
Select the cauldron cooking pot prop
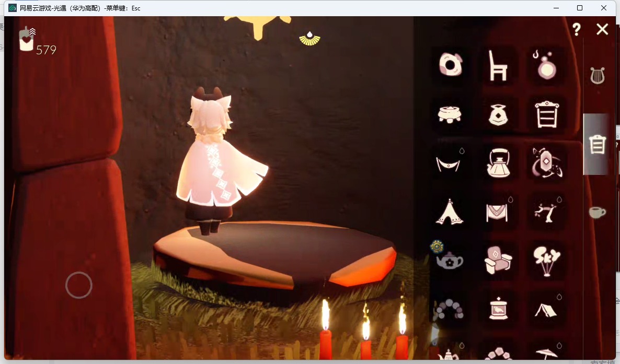click(450, 114)
